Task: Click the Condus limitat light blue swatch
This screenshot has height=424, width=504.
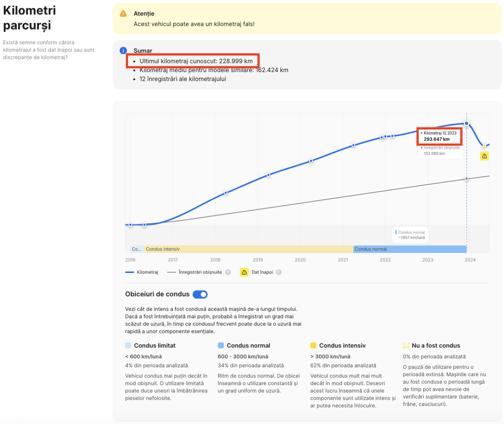Action: [128, 345]
